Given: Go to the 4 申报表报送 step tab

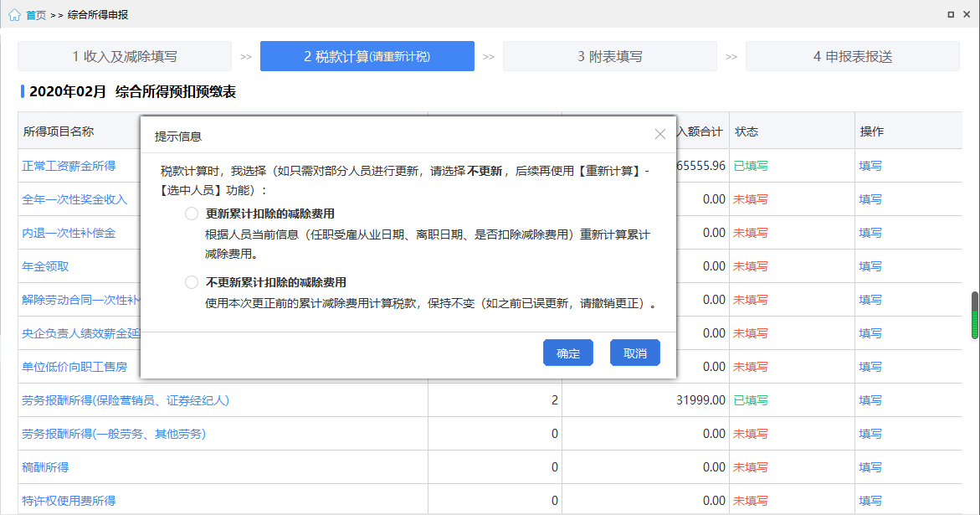Looking at the screenshot, I should coord(853,56).
